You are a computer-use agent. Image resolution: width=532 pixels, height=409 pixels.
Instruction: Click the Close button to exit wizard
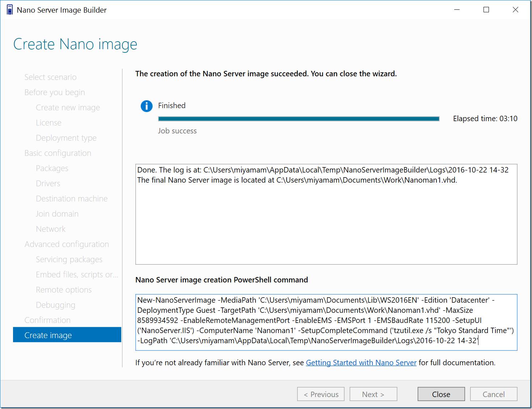click(x=441, y=394)
